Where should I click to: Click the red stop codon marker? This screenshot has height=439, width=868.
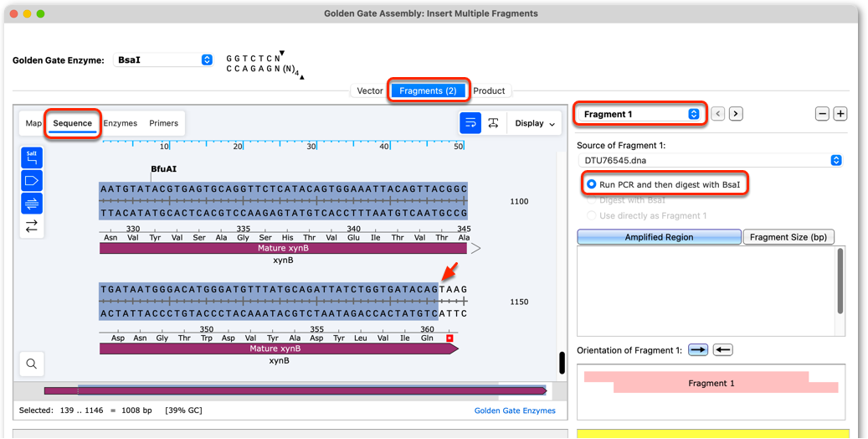point(449,338)
